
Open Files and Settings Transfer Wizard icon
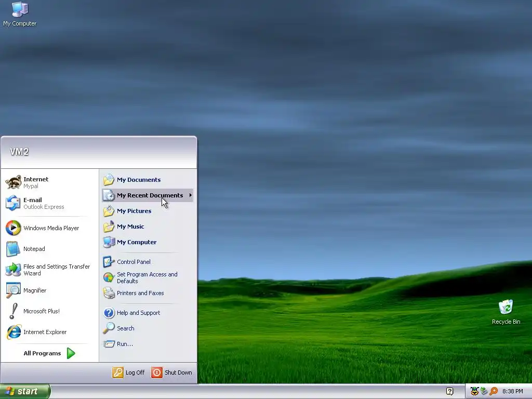coord(13,270)
